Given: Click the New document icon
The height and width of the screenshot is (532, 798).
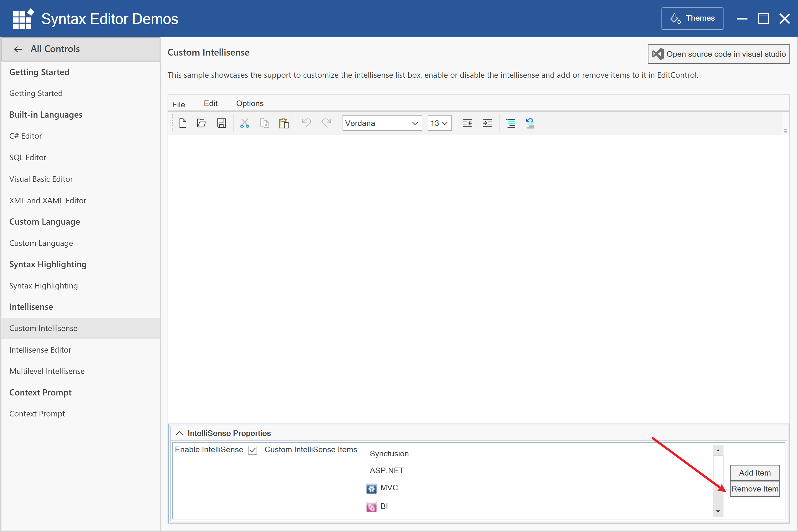Looking at the screenshot, I should (x=183, y=123).
